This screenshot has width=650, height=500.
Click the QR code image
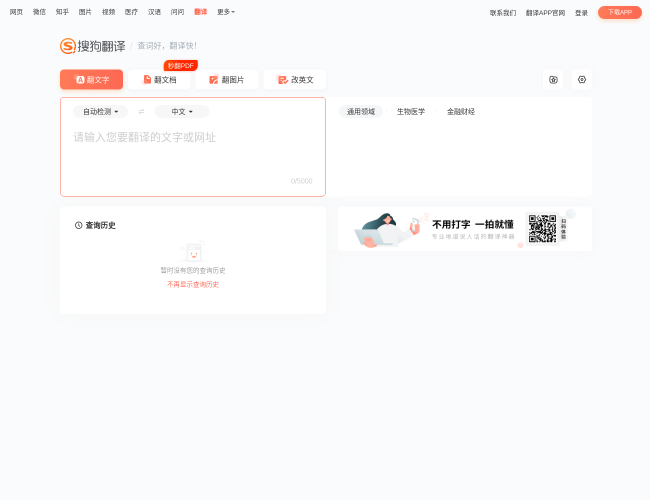(542, 228)
